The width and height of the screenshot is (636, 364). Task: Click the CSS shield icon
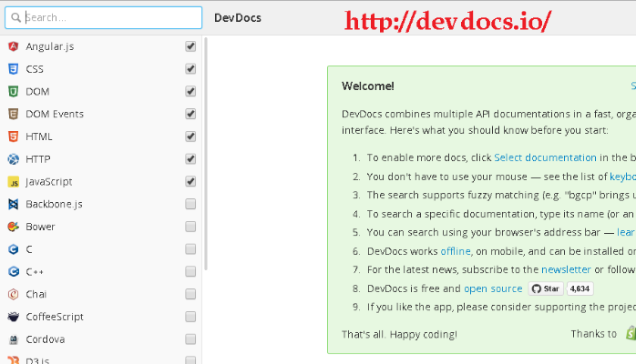point(14,69)
